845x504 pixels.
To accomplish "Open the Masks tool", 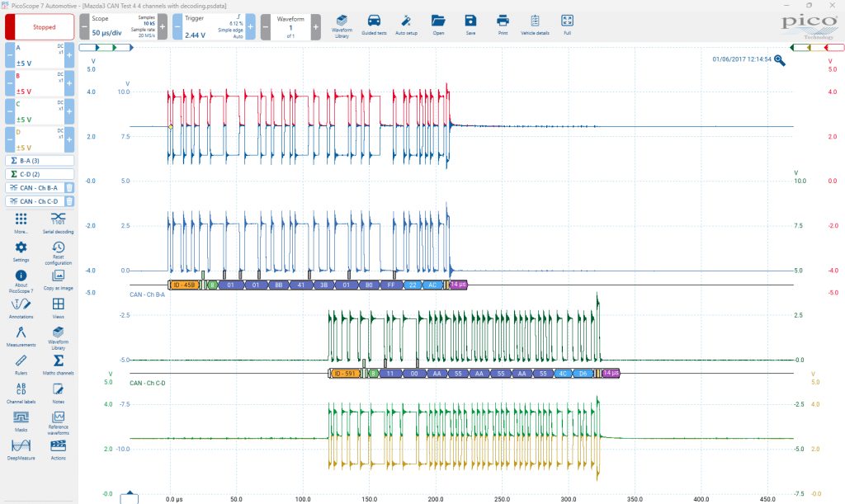I will point(21,421).
